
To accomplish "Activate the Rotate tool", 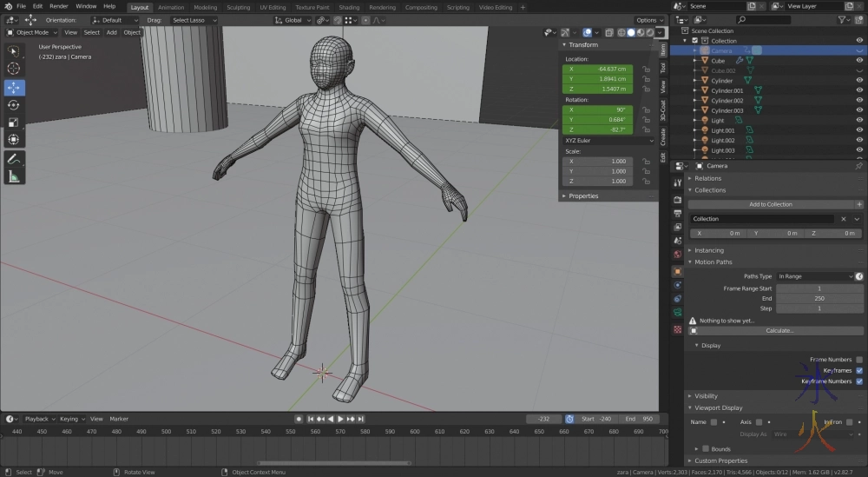I will 14,105.
